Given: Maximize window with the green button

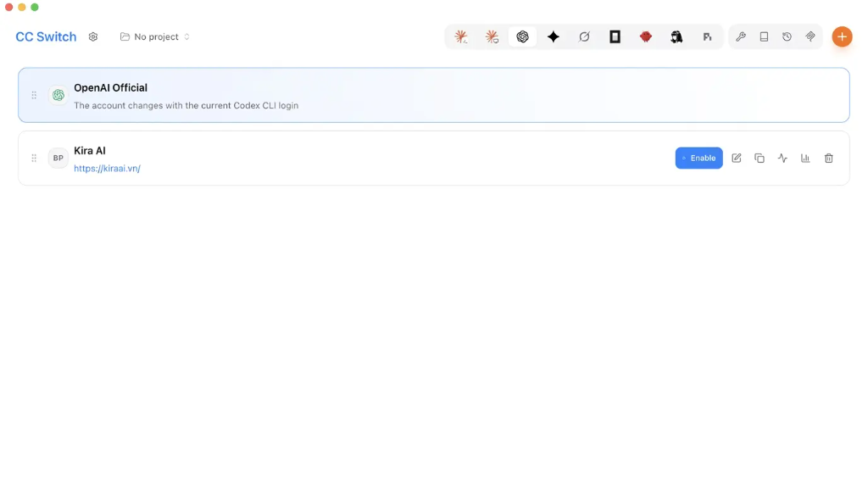Looking at the screenshot, I should [34, 7].
